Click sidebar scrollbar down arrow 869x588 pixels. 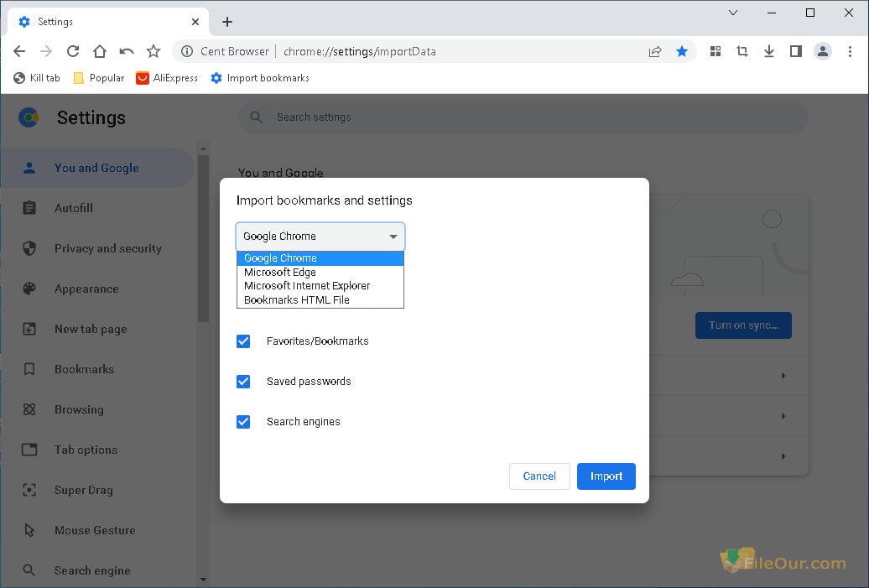point(203,580)
